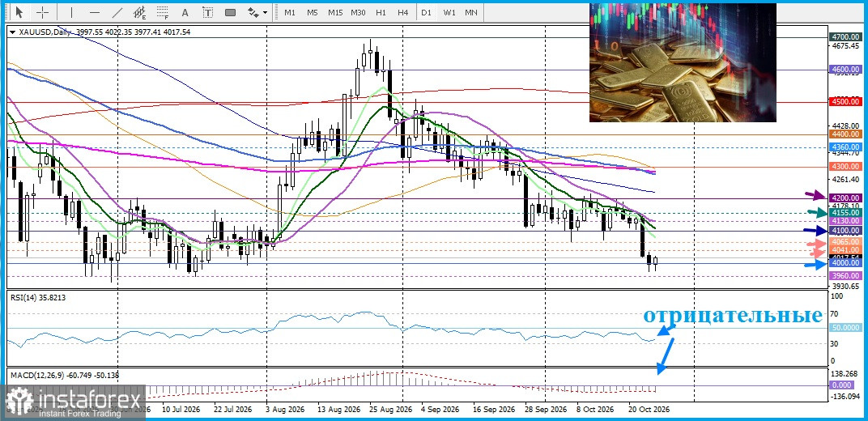Click the 4065.00 price level label

[845, 242]
